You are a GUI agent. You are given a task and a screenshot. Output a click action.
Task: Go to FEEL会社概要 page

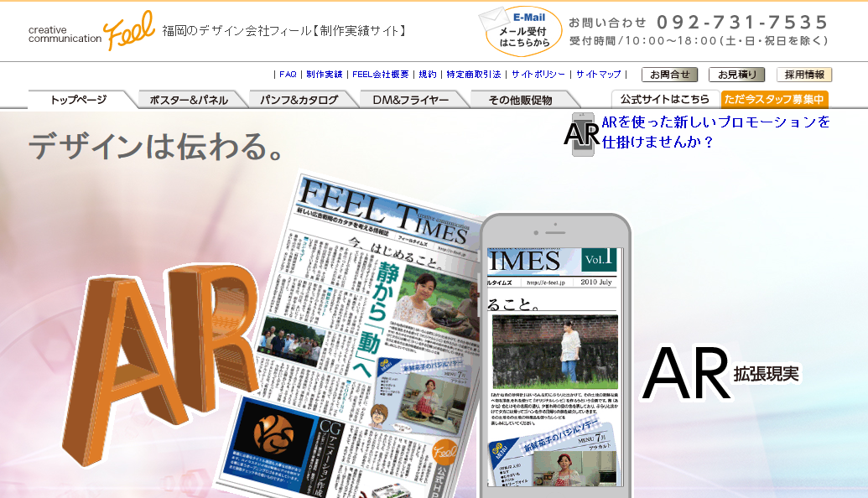pyautogui.click(x=380, y=74)
